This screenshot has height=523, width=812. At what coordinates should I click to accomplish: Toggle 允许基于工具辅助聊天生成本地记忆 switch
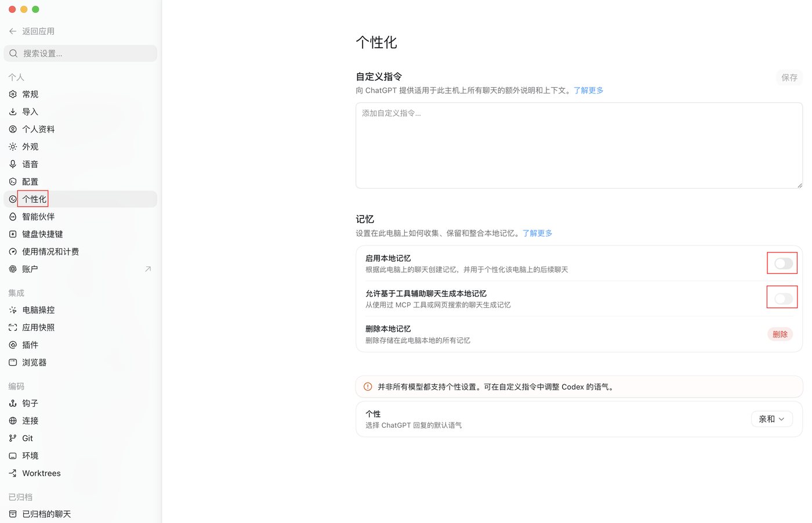783,299
